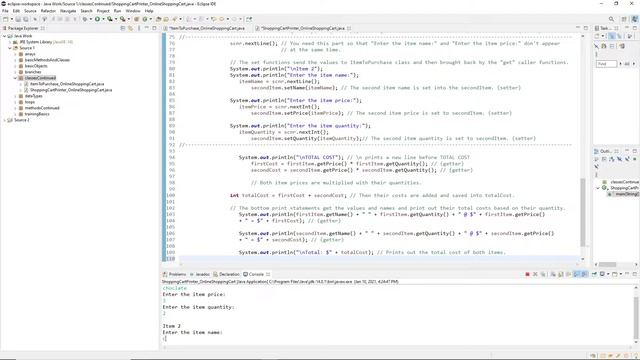Open the Open Console dropdown arrow
The image size is (640, 360).
click(x=620, y=274)
